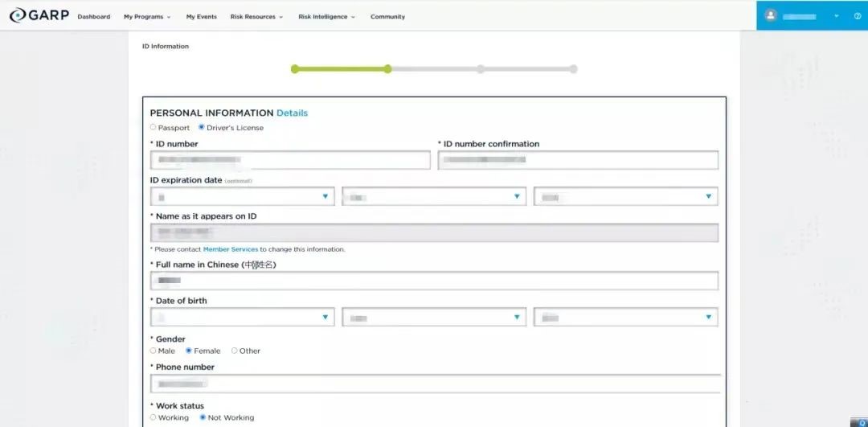Open the Risk Resources menu
This screenshot has width=868, height=427.
256,17
